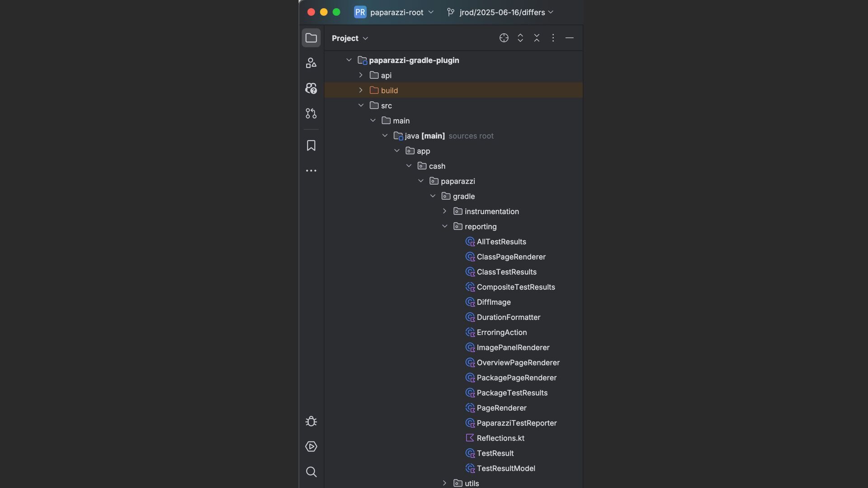The image size is (868, 488).
Task: Hide the Project panel minus icon
Action: pyautogui.click(x=570, y=38)
